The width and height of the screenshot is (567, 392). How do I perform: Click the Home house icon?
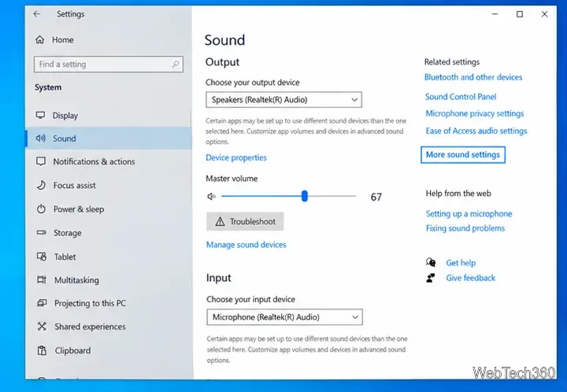(x=40, y=39)
